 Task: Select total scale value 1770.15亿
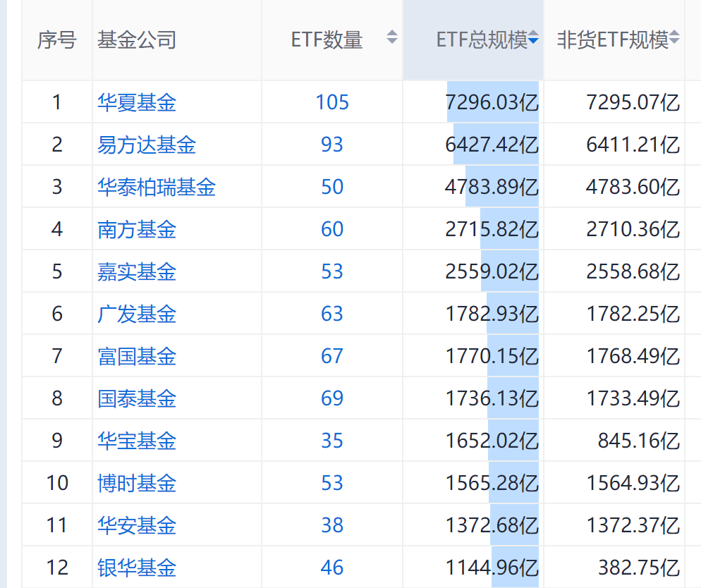492,356
